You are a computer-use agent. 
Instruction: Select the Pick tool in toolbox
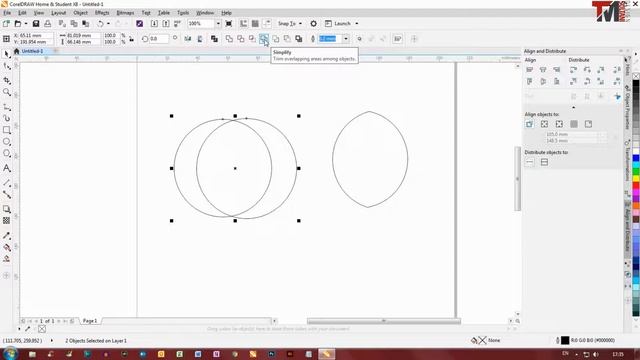coord(7,54)
